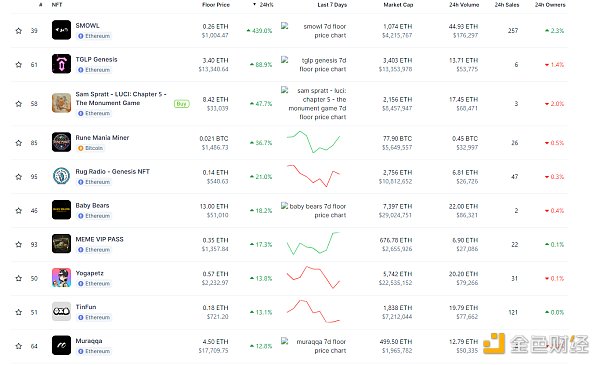Toggle favorite star for Rune Mania Miner
This screenshot has height=365, width=600.
point(18,143)
